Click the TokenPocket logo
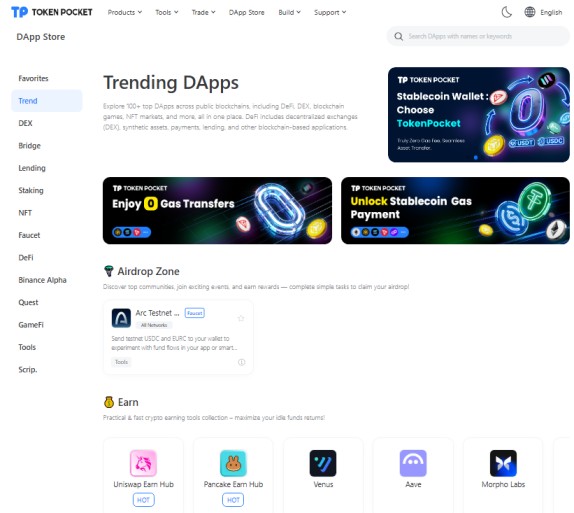Viewport: 574px width, 513px height. [x=52, y=12]
